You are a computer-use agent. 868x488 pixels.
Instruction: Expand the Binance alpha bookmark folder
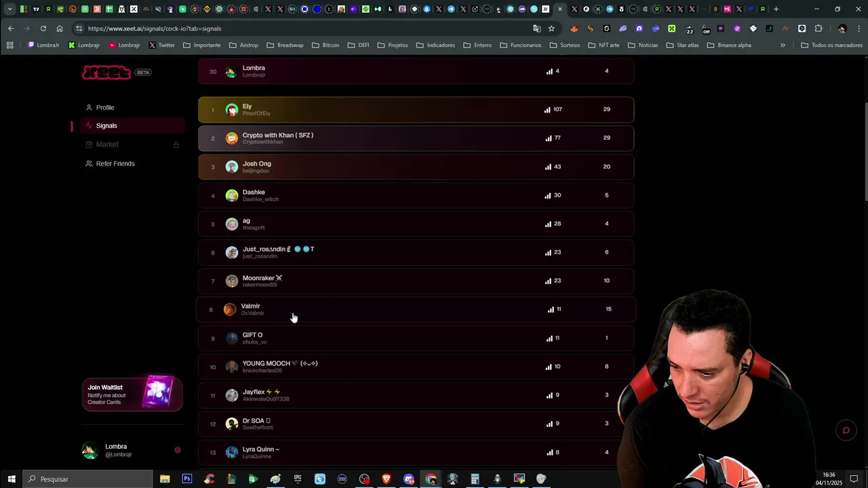(x=729, y=45)
